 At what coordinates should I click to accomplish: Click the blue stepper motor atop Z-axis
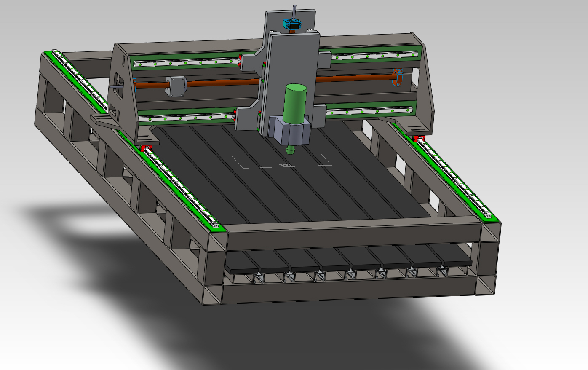pos(292,24)
